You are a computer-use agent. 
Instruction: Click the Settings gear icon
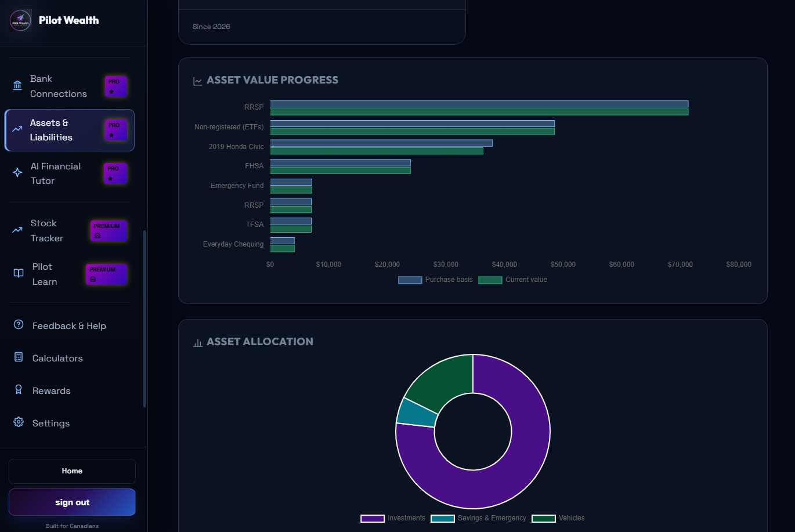click(19, 422)
